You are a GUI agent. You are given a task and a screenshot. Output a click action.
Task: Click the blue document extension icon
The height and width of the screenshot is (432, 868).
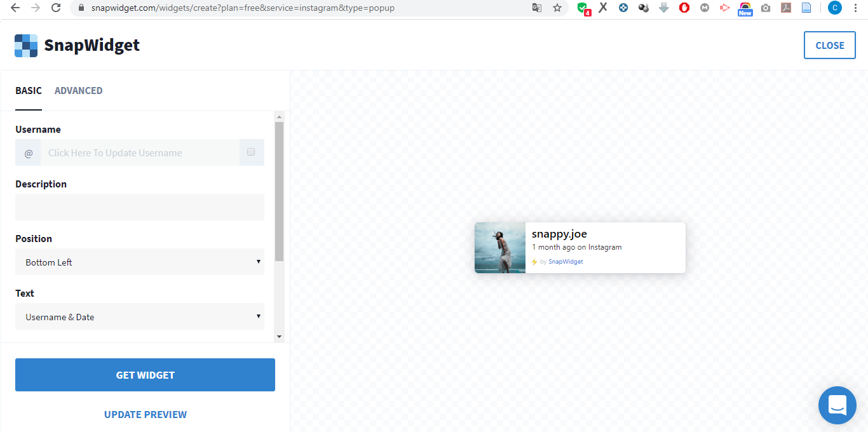[x=806, y=8]
